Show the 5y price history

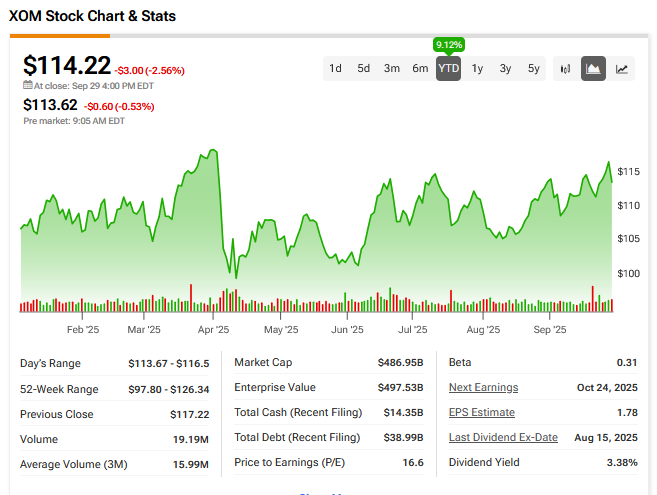click(533, 68)
